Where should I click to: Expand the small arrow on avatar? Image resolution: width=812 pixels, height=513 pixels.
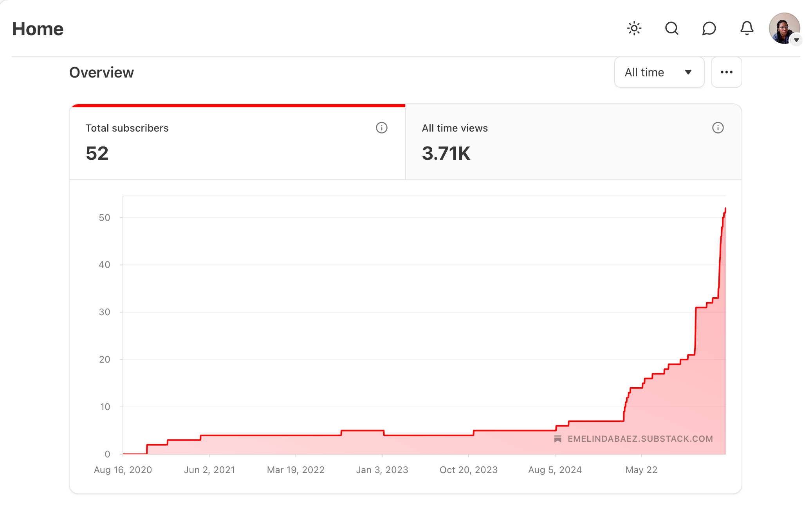click(x=796, y=40)
